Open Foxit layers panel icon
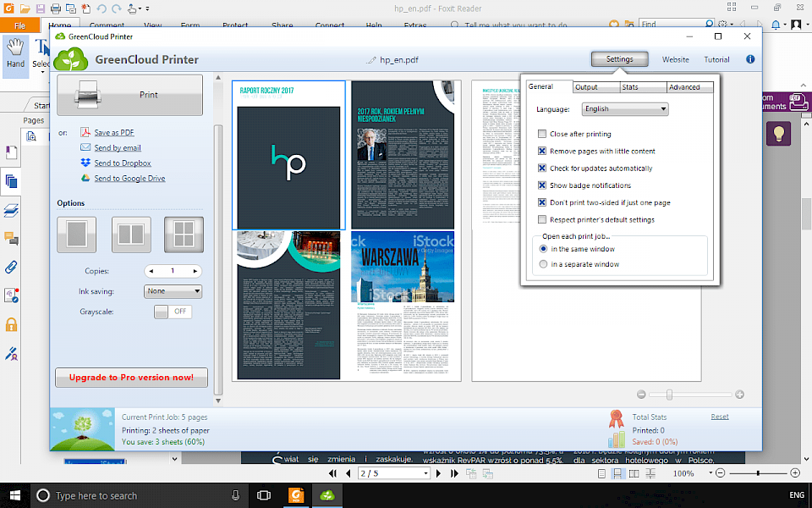This screenshot has height=508, width=812. pos(11,210)
